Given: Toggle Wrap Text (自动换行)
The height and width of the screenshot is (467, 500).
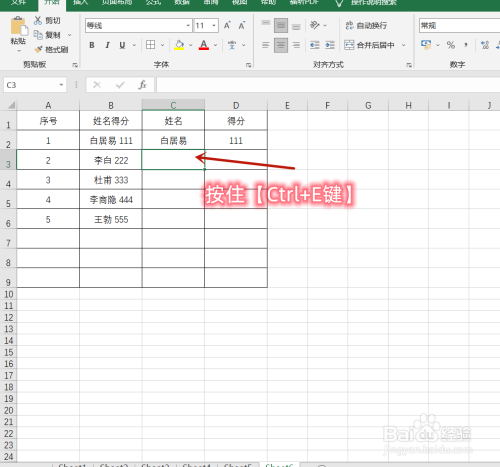Looking at the screenshot, I should [366, 25].
